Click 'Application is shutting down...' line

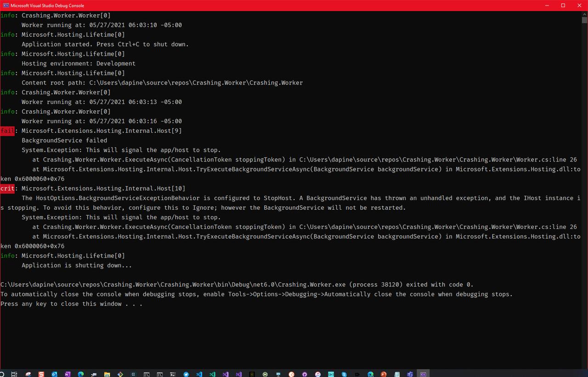click(x=77, y=265)
